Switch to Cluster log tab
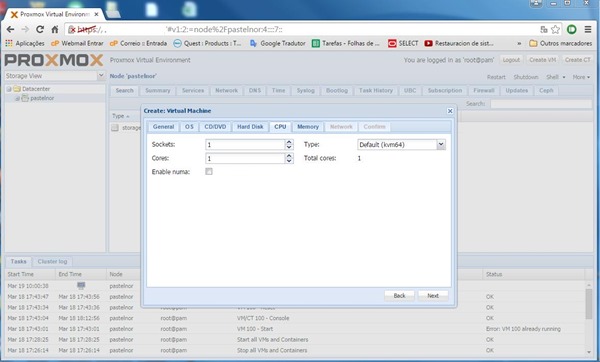 52,262
